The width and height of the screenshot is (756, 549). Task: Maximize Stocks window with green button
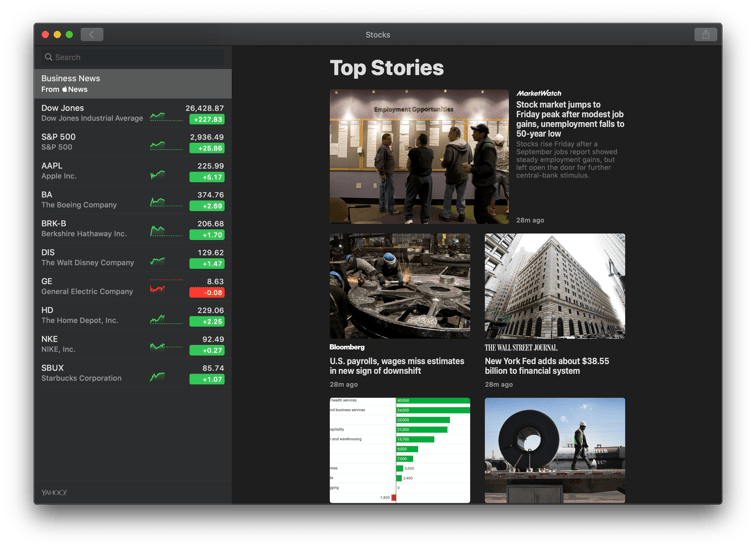tap(69, 35)
